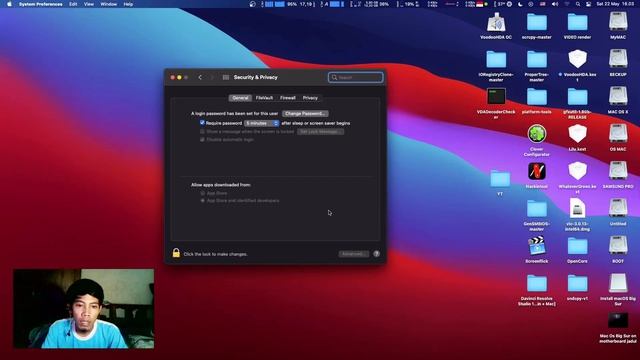Select Mac Os Big Sur motherboard jadul video

point(618,320)
